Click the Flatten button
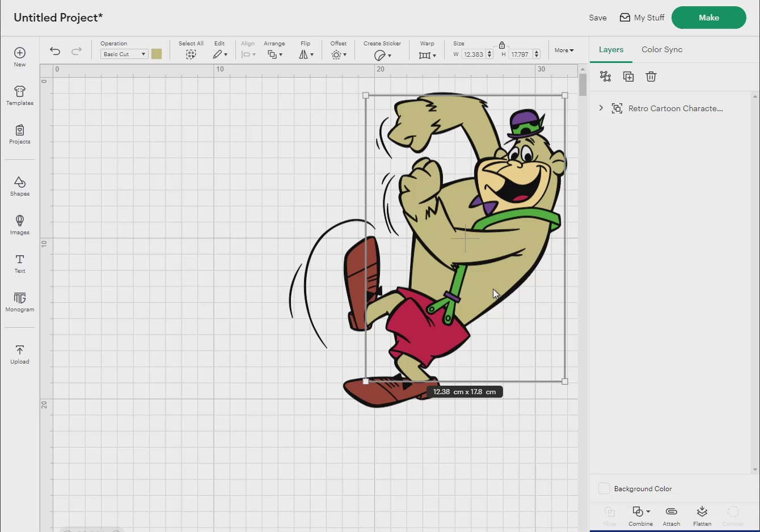The height and width of the screenshot is (532, 760). pyautogui.click(x=702, y=516)
